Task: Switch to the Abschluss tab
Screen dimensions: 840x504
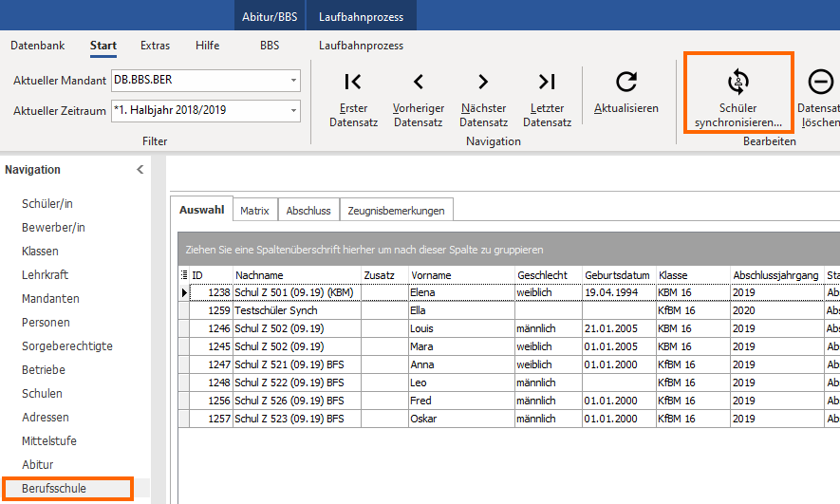Action: pyautogui.click(x=308, y=211)
